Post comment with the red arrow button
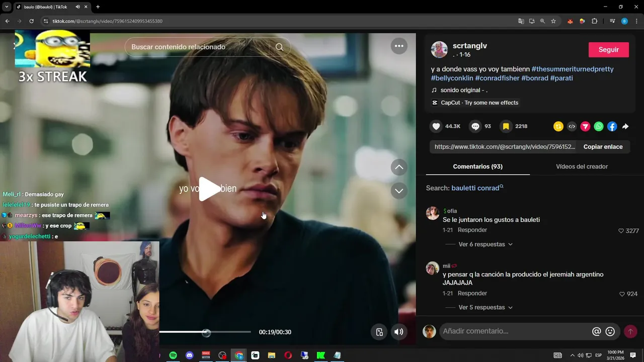 click(x=630, y=331)
